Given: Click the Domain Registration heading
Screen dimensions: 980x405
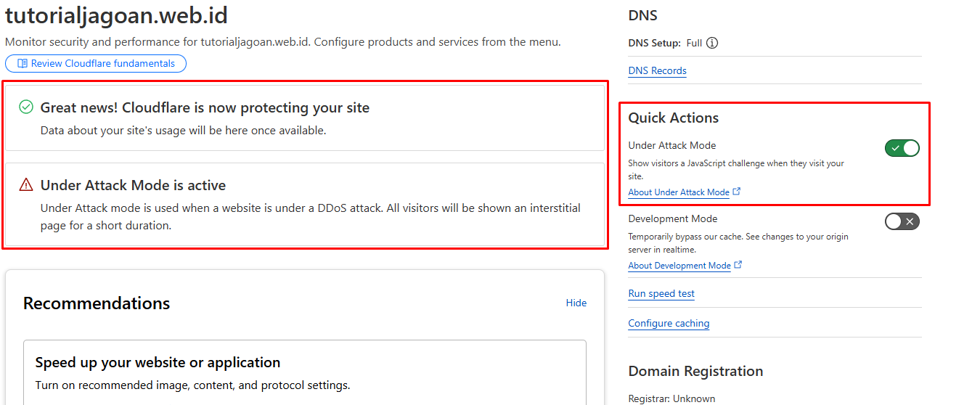Looking at the screenshot, I should (695, 371).
